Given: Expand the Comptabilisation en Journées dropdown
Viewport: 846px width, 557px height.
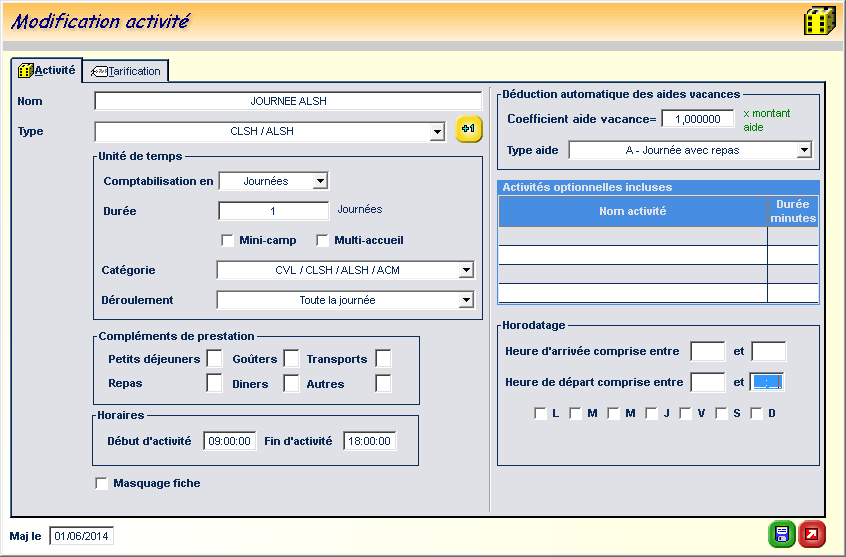Looking at the screenshot, I should point(319,181).
